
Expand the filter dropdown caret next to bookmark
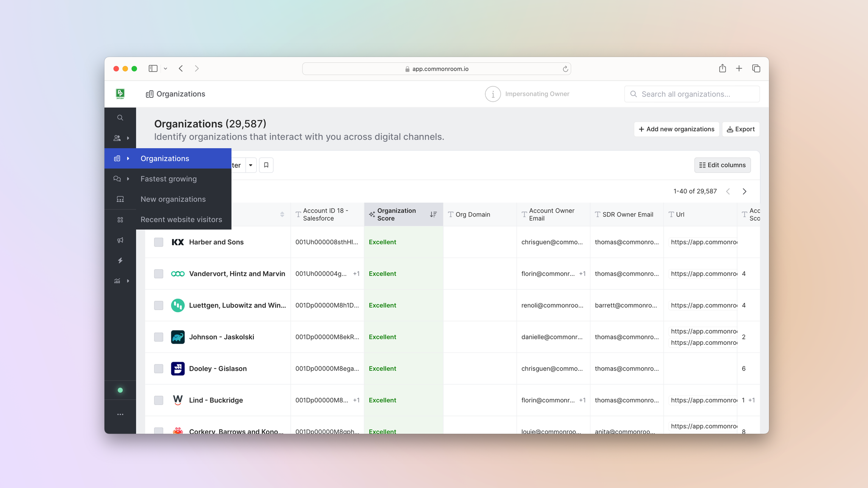point(251,165)
